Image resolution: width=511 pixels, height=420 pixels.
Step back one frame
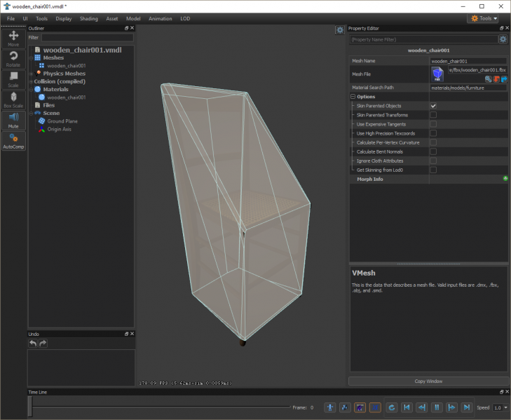422,407
